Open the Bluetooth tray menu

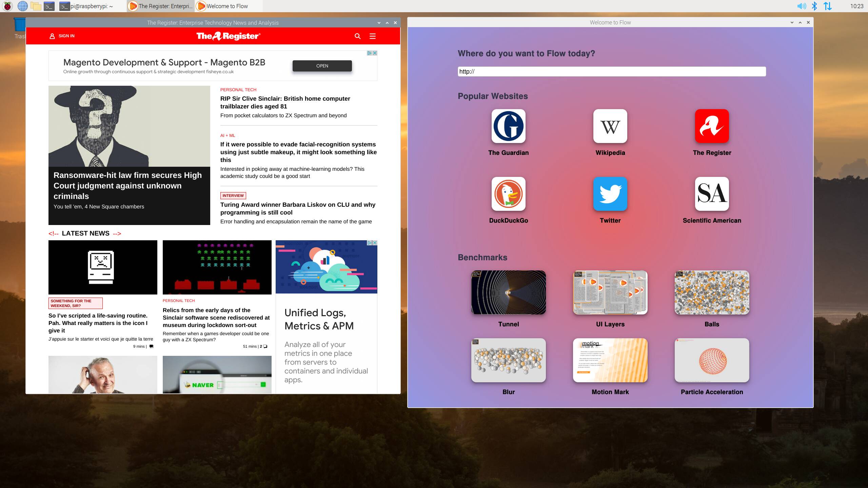pyautogui.click(x=814, y=6)
